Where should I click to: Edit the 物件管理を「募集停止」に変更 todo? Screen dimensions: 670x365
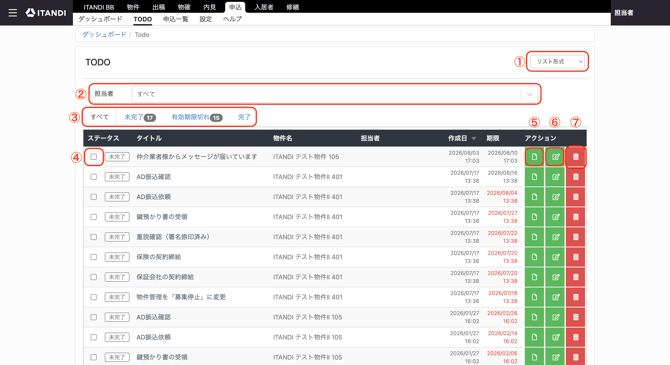click(x=555, y=297)
